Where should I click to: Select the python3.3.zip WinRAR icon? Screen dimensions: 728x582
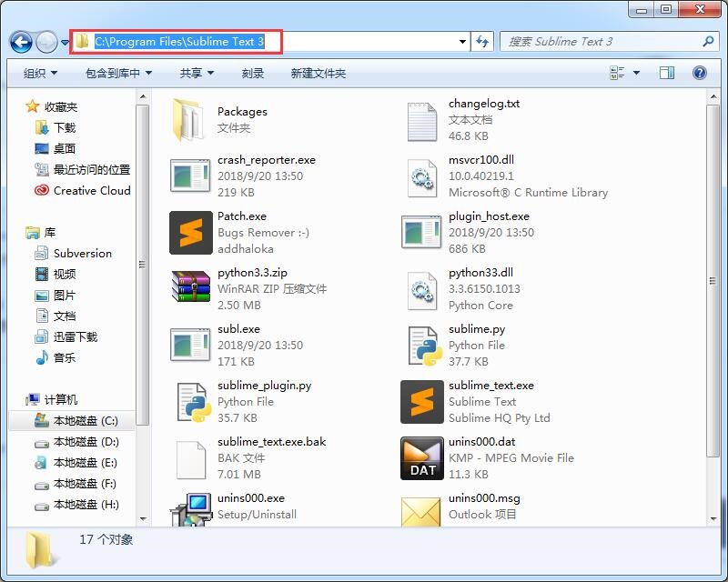[191, 286]
